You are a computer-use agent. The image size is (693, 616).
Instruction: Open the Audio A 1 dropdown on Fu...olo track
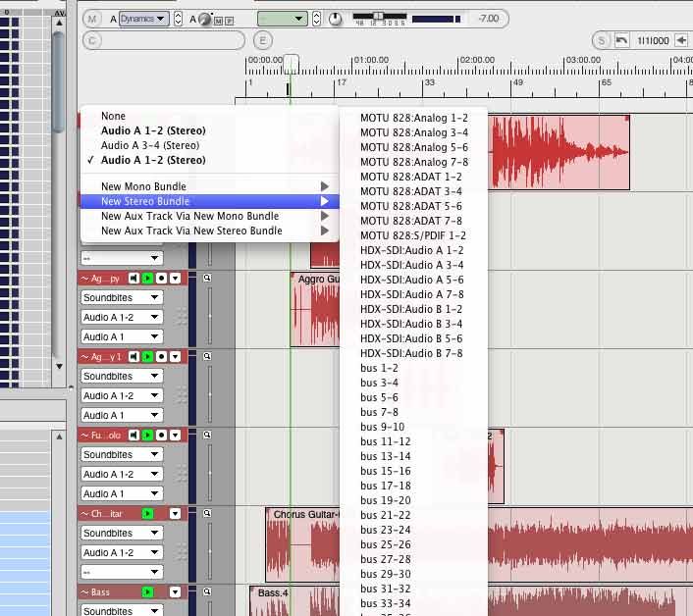click(x=122, y=493)
